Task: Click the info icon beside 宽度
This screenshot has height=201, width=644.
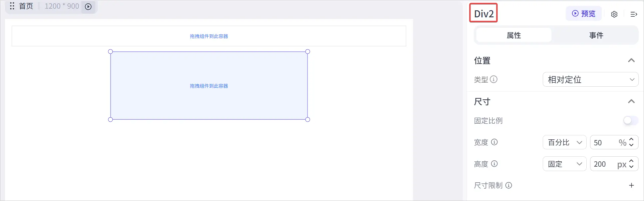Action: pos(494,142)
